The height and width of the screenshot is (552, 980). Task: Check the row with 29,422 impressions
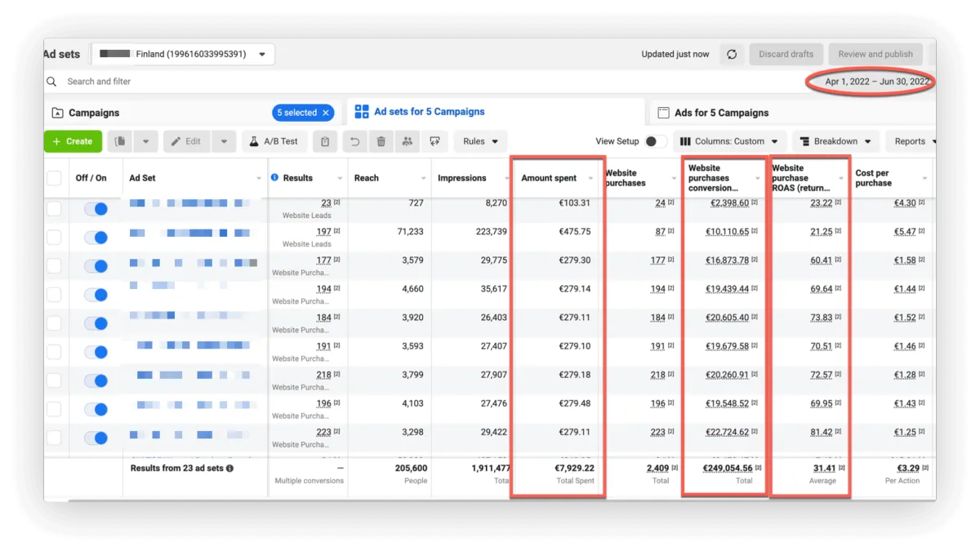(54, 438)
